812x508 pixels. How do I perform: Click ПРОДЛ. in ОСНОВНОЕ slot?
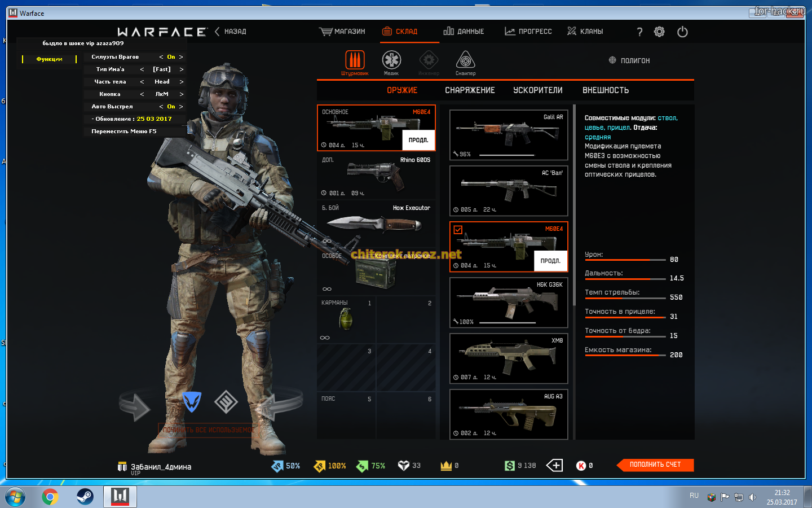point(418,140)
